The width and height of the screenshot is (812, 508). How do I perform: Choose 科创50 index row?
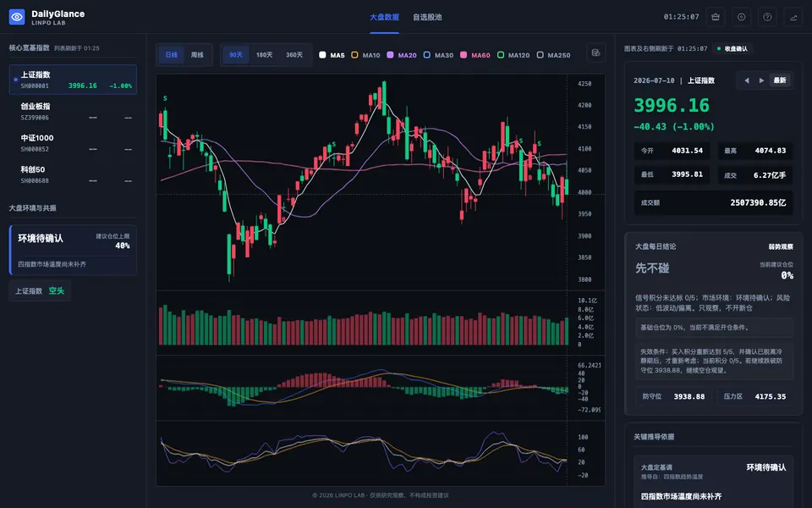tap(73, 174)
